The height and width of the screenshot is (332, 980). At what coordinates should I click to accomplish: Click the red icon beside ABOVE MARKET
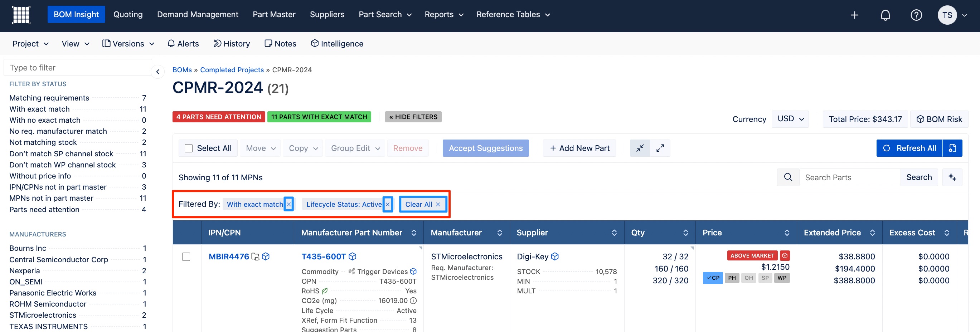tap(785, 255)
